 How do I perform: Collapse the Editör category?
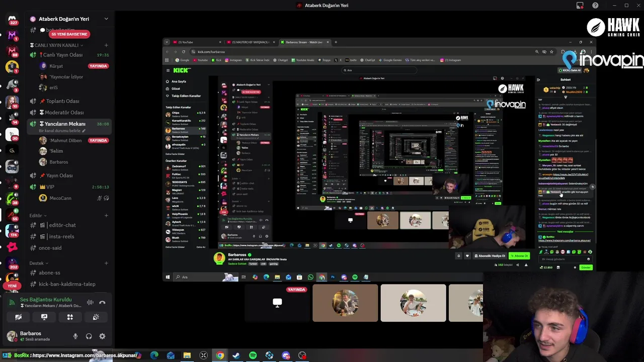pos(38,216)
